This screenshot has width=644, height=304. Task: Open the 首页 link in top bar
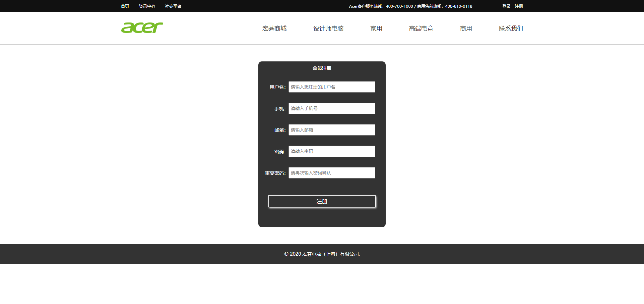125,6
